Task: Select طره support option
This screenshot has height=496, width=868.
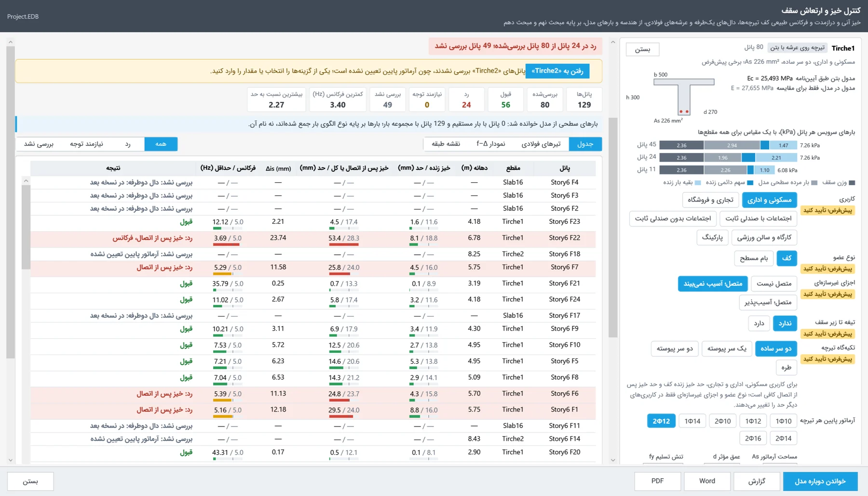Action: point(787,367)
